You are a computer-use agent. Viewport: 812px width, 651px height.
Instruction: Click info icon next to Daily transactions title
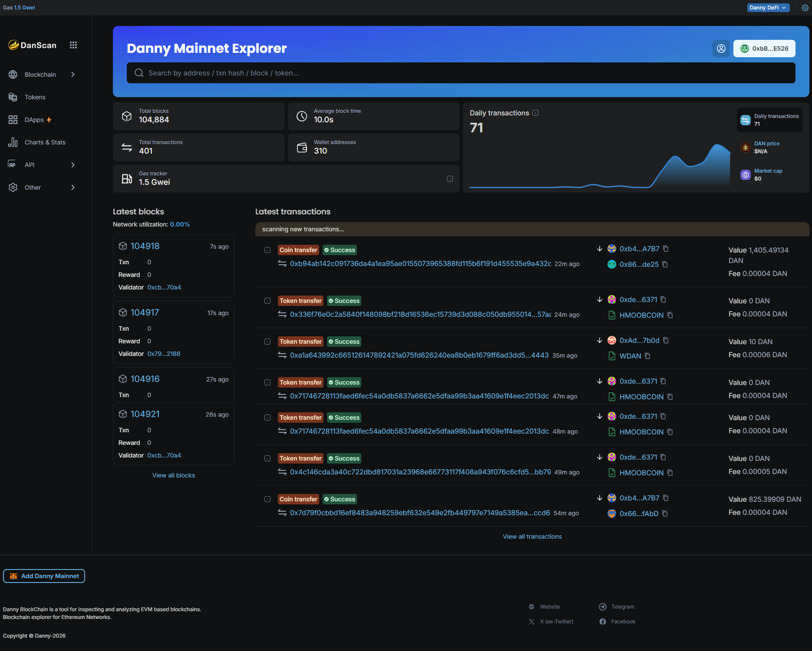pyautogui.click(x=535, y=113)
